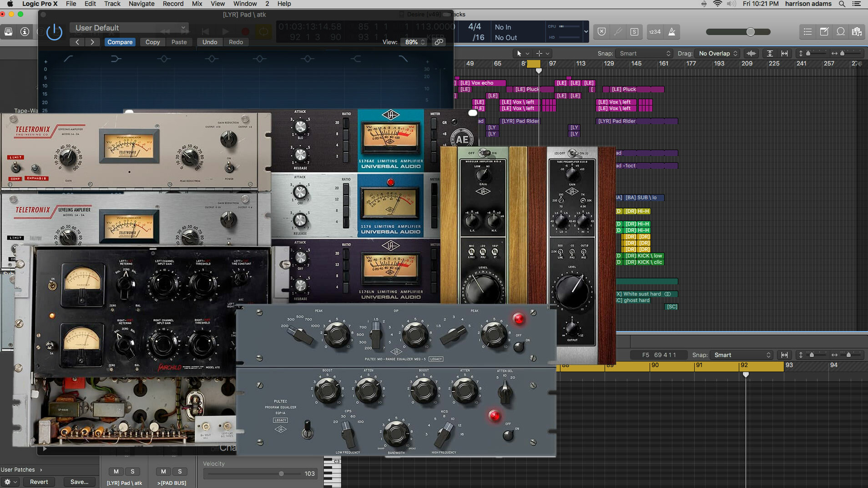Click the Velocity slider handle
The height and width of the screenshot is (488, 868).
pyautogui.click(x=281, y=473)
